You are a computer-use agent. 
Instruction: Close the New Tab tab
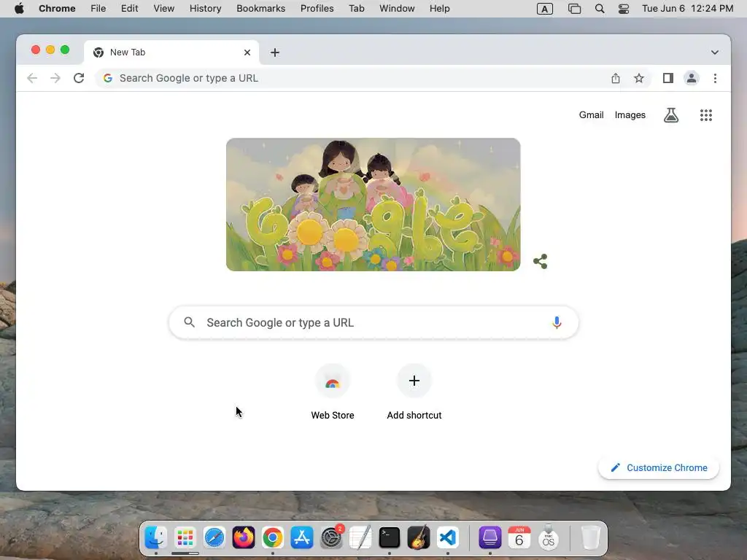click(x=247, y=52)
